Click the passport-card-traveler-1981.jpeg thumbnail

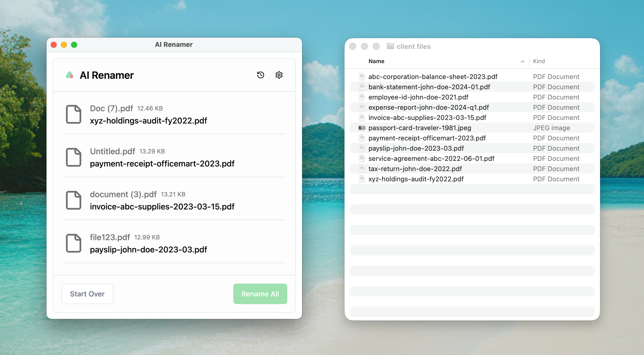(x=362, y=128)
